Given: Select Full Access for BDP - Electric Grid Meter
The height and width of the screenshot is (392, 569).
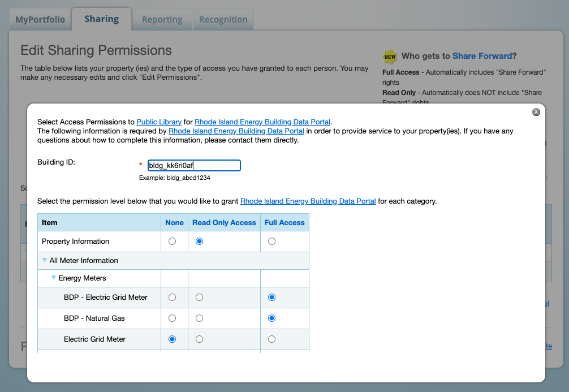Looking at the screenshot, I should click(x=272, y=298).
